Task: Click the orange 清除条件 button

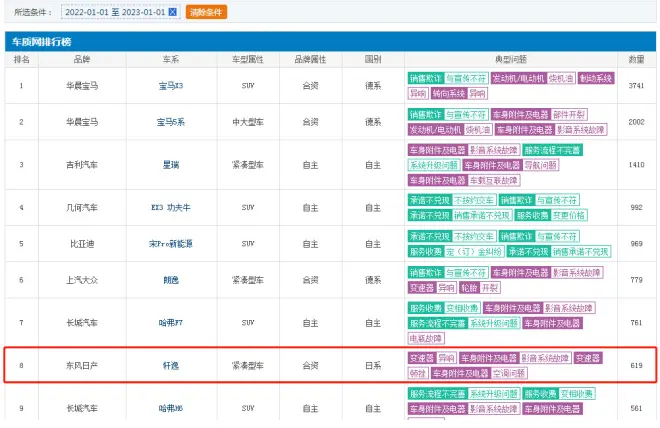Action: tap(206, 12)
